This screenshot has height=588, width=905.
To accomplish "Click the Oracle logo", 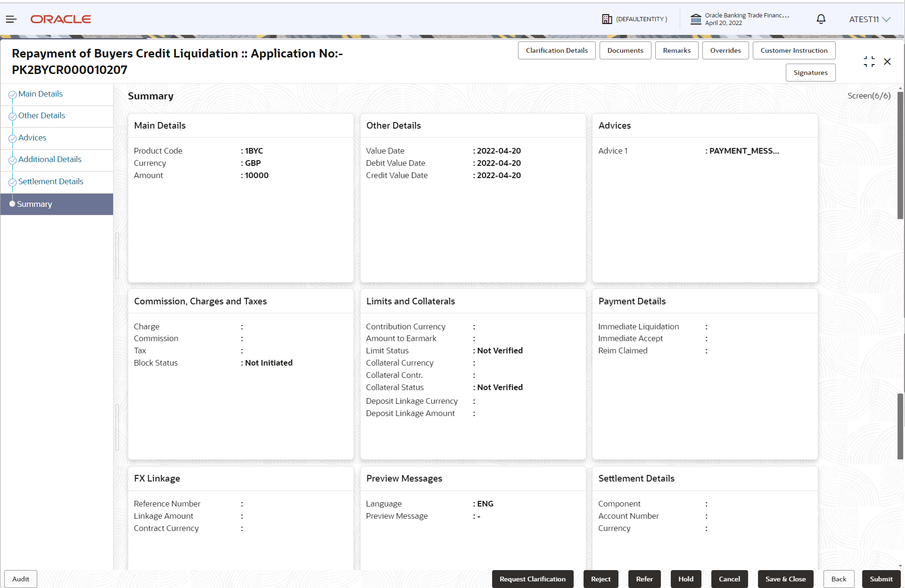I will click(x=60, y=19).
